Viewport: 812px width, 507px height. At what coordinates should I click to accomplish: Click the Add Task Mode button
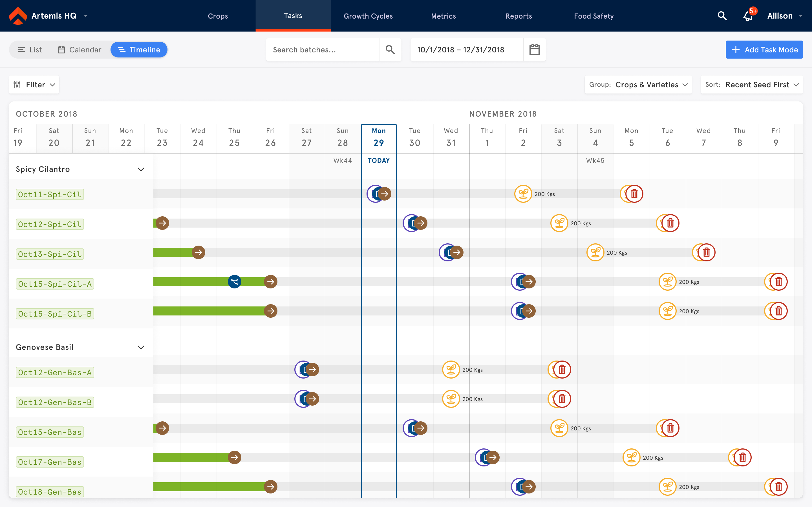[x=764, y=50]
